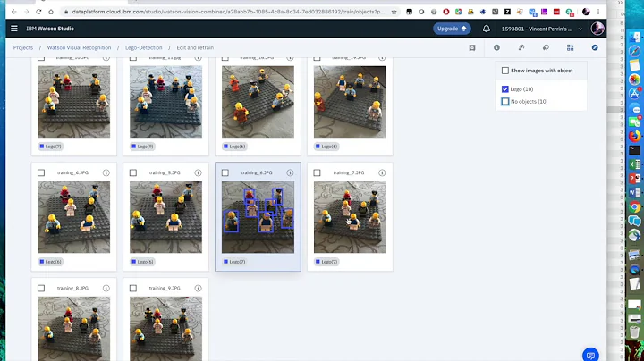
Task: Uncheck the Lego (10) filter checkbox
Action: (x=505, y=89)
